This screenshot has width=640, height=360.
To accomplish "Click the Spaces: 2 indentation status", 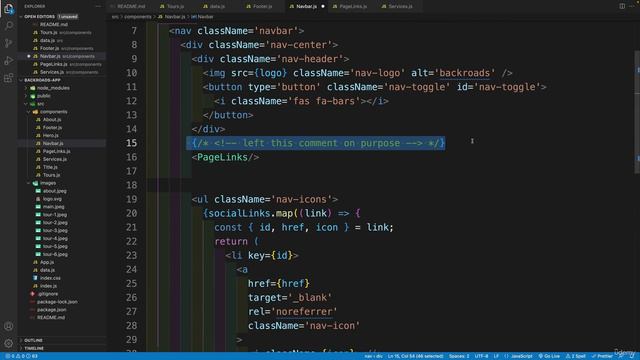I will pos(459,356).
